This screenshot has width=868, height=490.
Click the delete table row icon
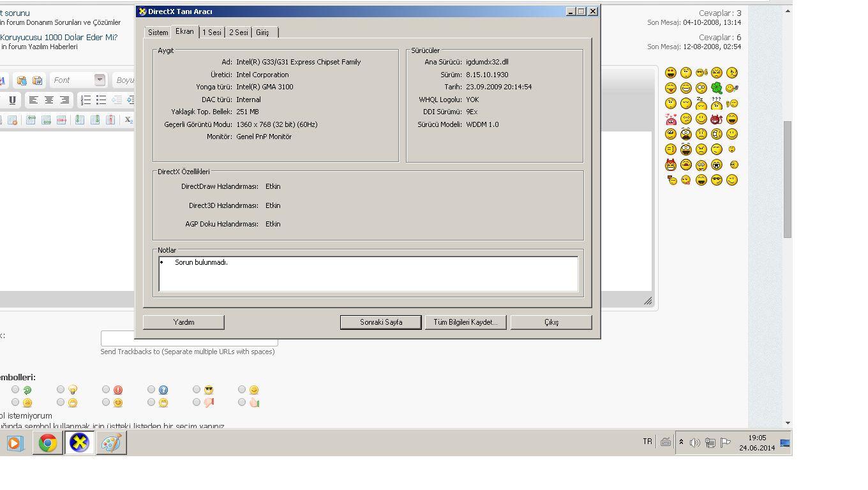click(x=62, y=119)
